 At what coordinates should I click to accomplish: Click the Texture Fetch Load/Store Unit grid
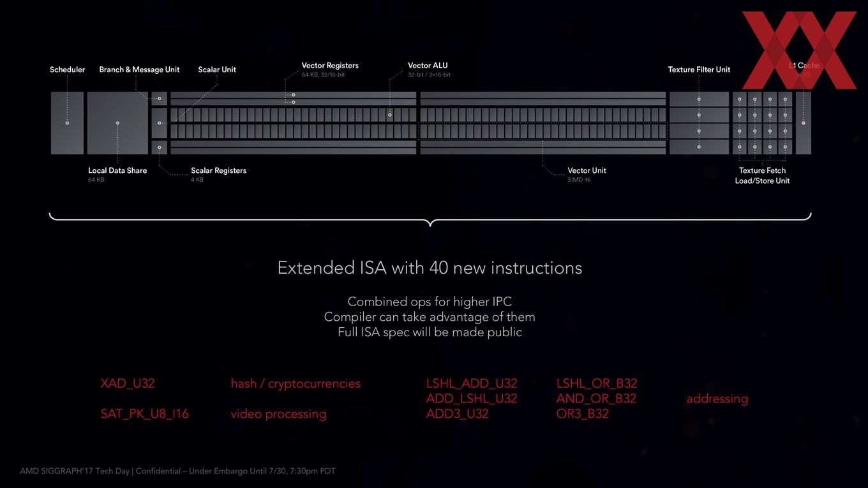[763, 123]
